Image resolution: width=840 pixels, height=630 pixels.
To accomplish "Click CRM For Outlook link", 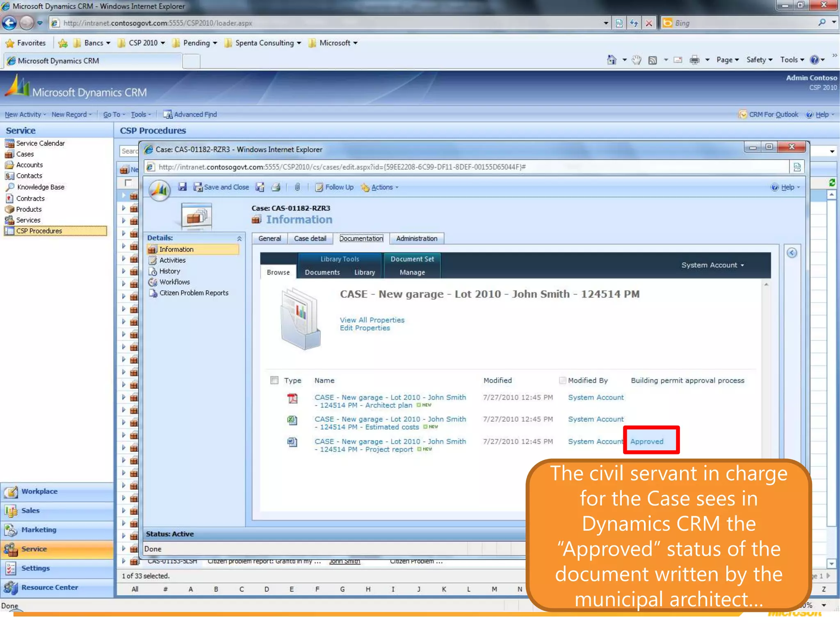I will [768, 114].
